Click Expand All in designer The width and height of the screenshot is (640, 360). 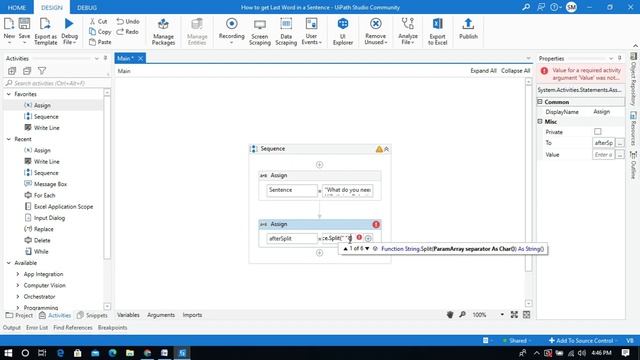point(483,71)
